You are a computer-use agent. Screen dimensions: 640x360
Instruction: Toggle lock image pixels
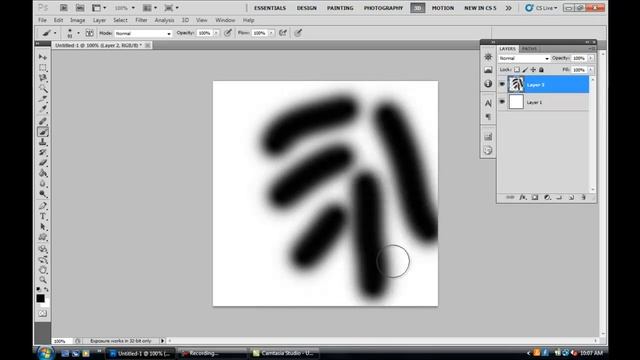tap(525, 70)
